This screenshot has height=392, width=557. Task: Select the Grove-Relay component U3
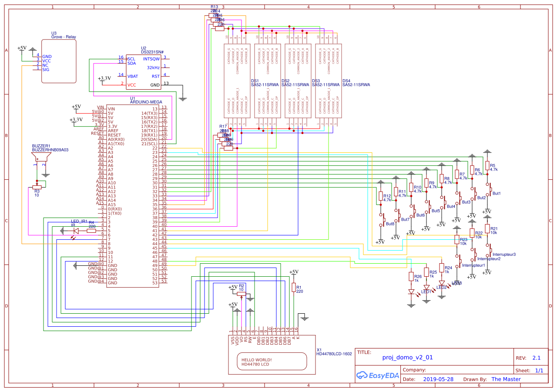[59, 61]
